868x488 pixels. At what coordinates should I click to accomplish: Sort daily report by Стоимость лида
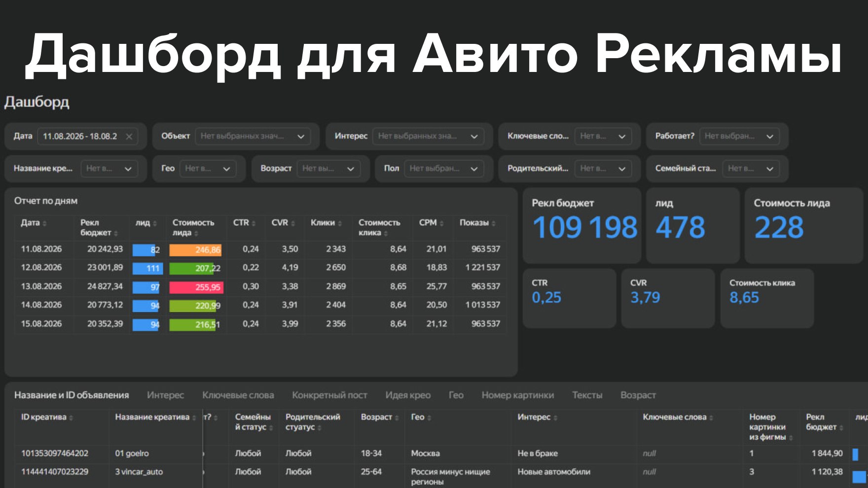pos(193,228)
